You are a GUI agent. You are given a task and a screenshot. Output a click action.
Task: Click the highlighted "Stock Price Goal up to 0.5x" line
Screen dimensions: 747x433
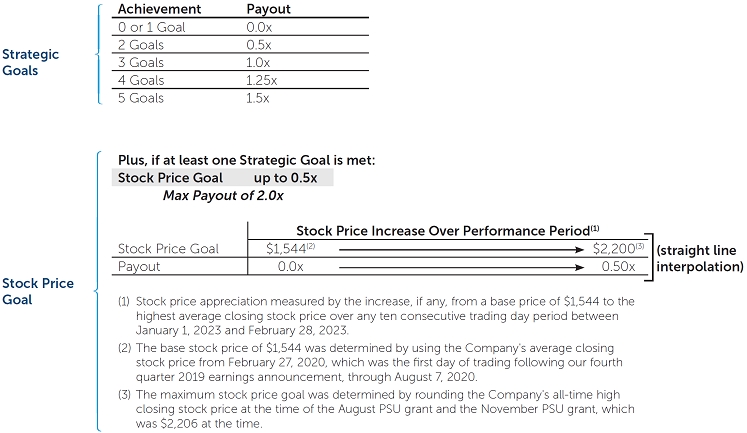[x=222, y=177]
